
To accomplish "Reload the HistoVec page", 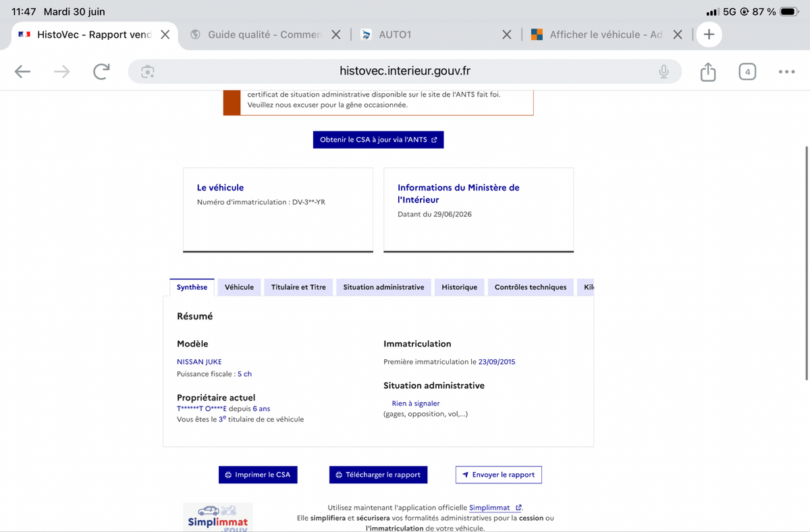I will pos(101,72).
